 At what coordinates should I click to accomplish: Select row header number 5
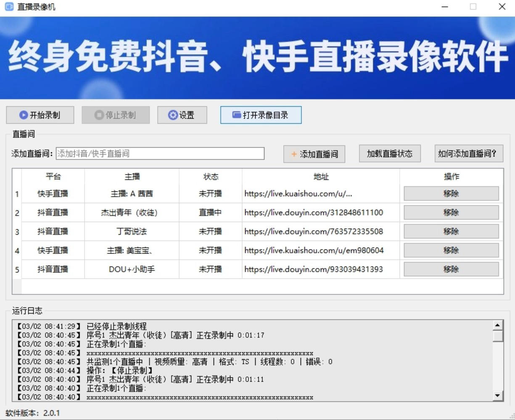pyautogui.click(x=17, y=269)
